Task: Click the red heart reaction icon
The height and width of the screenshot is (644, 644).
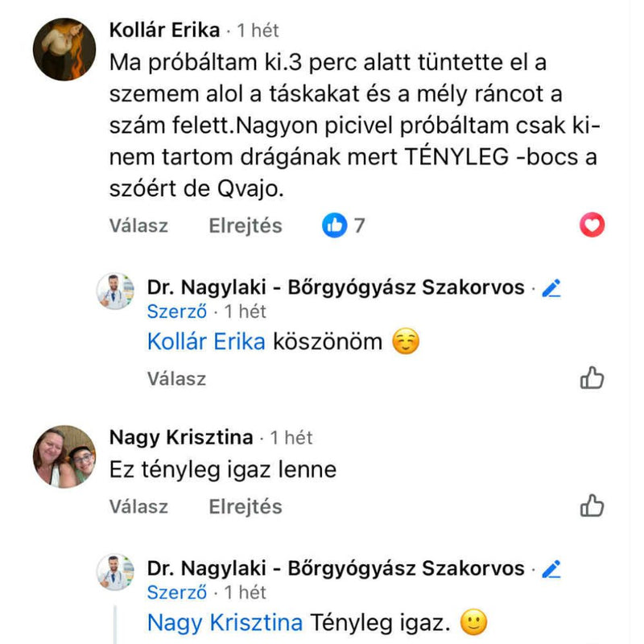Action: 592,226
